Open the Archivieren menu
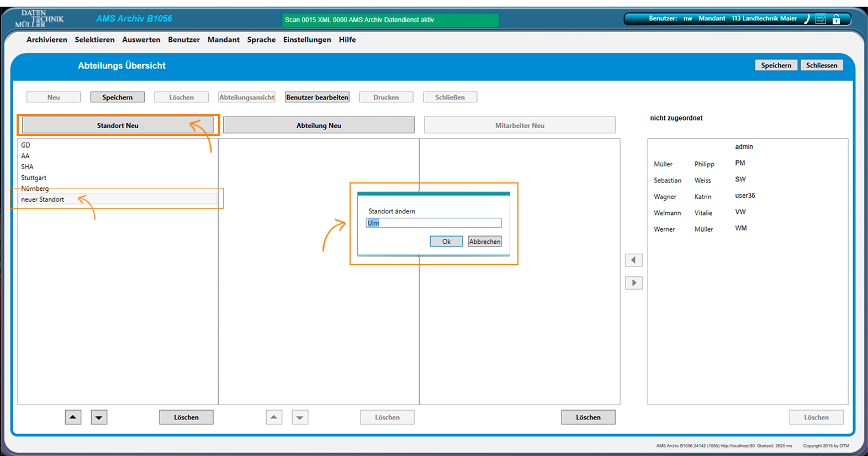 [x=47, y=40]
